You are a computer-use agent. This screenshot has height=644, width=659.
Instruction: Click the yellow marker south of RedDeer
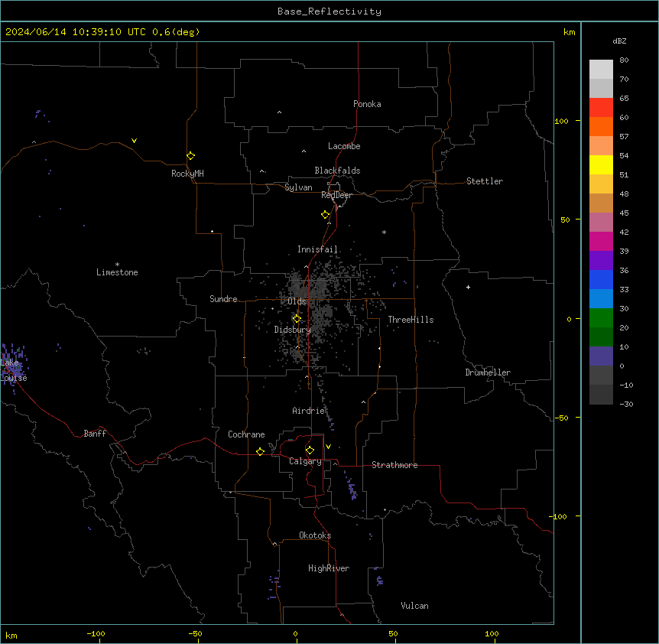[x=326, y=215]
